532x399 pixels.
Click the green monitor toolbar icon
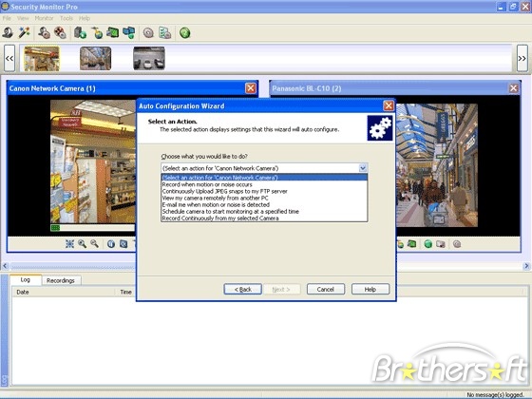click(x=113, y=33)
